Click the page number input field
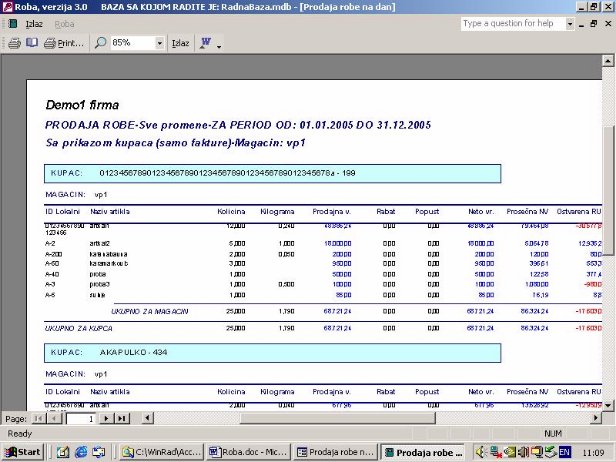 click(x=82, y=419)
